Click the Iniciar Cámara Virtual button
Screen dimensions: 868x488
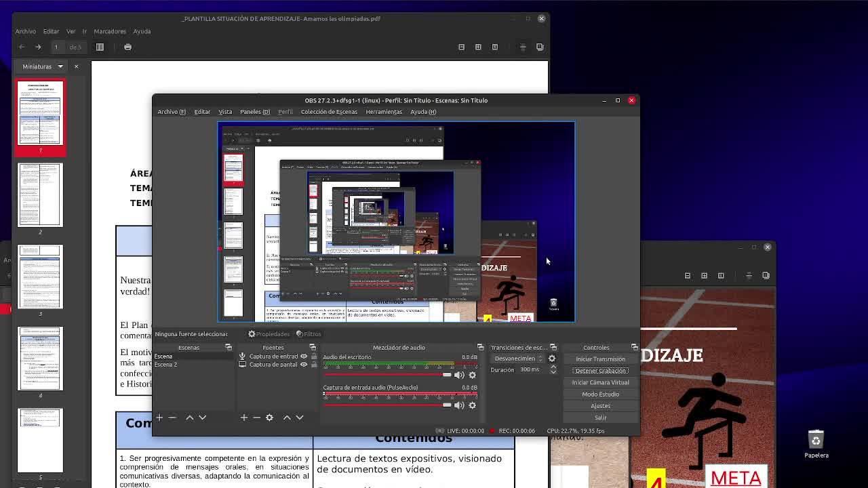[600, 382]
